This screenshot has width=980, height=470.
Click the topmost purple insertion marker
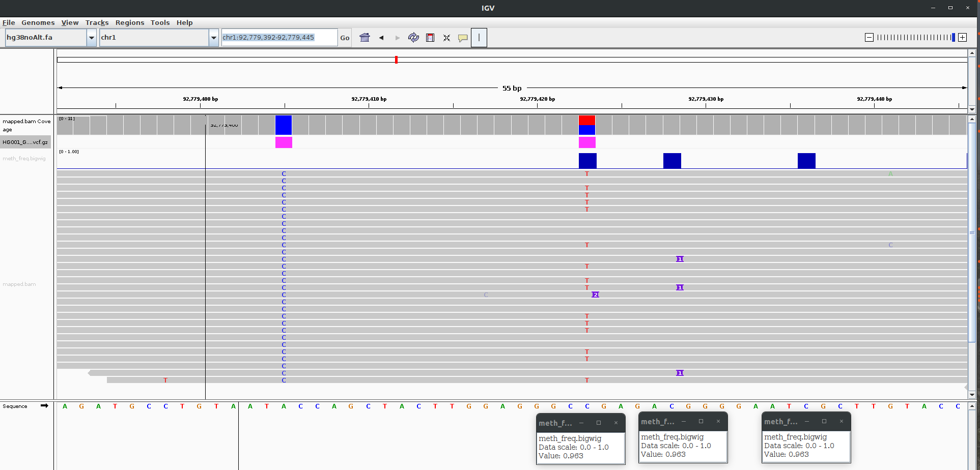coord(680,259)
